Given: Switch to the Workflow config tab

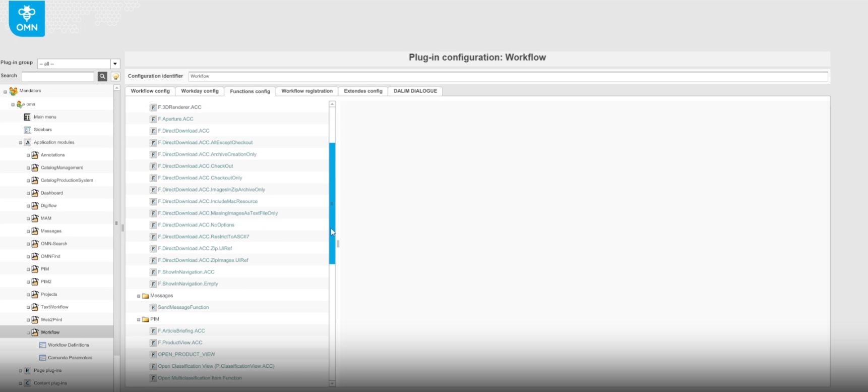Looking at the screenshot, I should pos(150,91).
